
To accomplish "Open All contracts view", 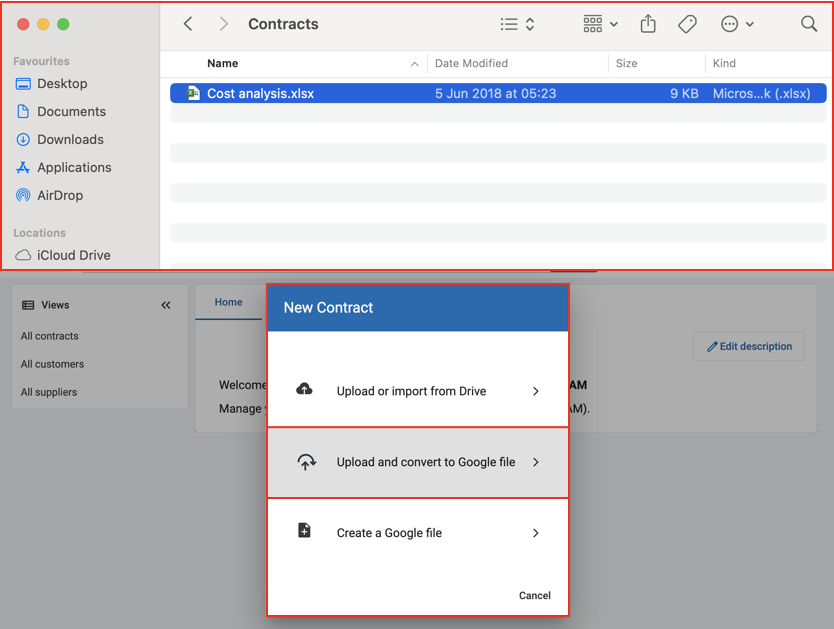I will tap(49, 336).
